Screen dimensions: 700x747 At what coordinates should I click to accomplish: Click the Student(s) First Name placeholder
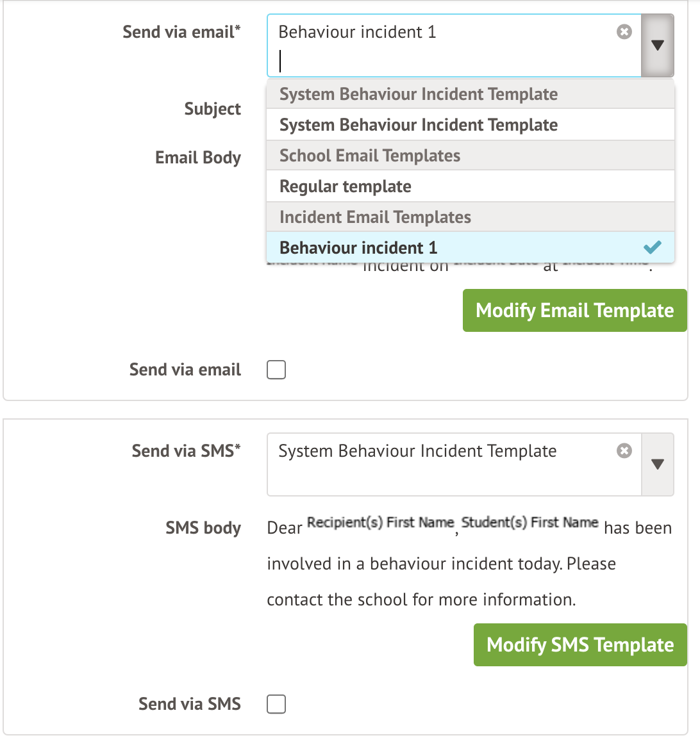pos(529,523)
